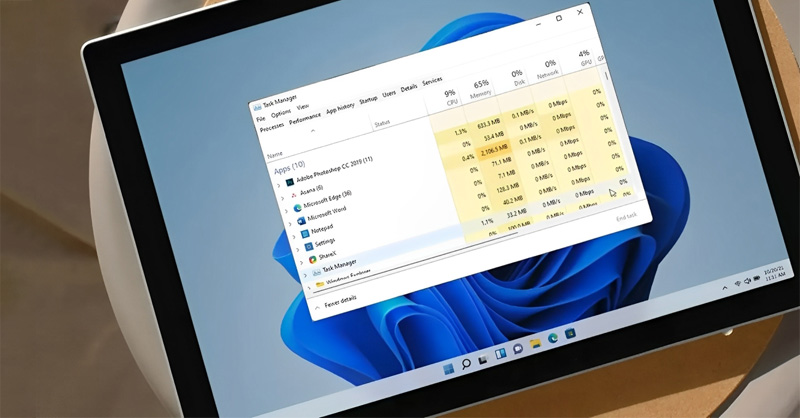Viewport: 800px width, 418px height.
Task: Sort by the GPU column header
Action: (x=585, y=58)
